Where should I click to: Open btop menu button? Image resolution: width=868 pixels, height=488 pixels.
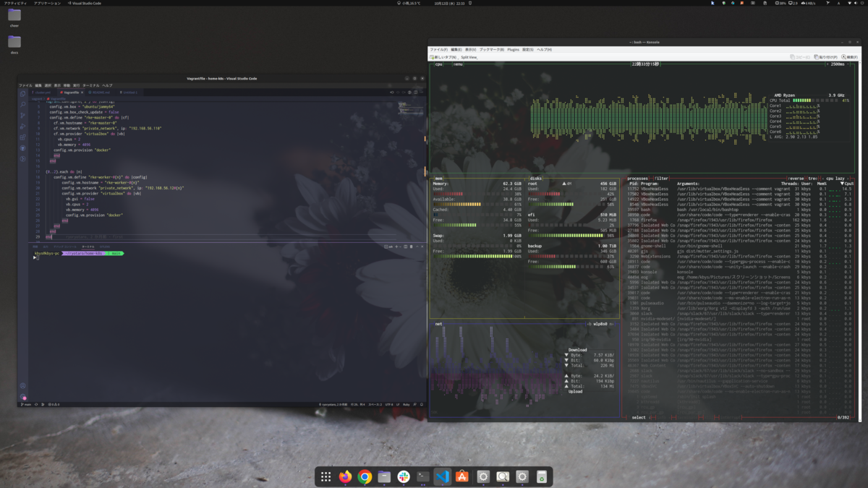coord(458,64)
